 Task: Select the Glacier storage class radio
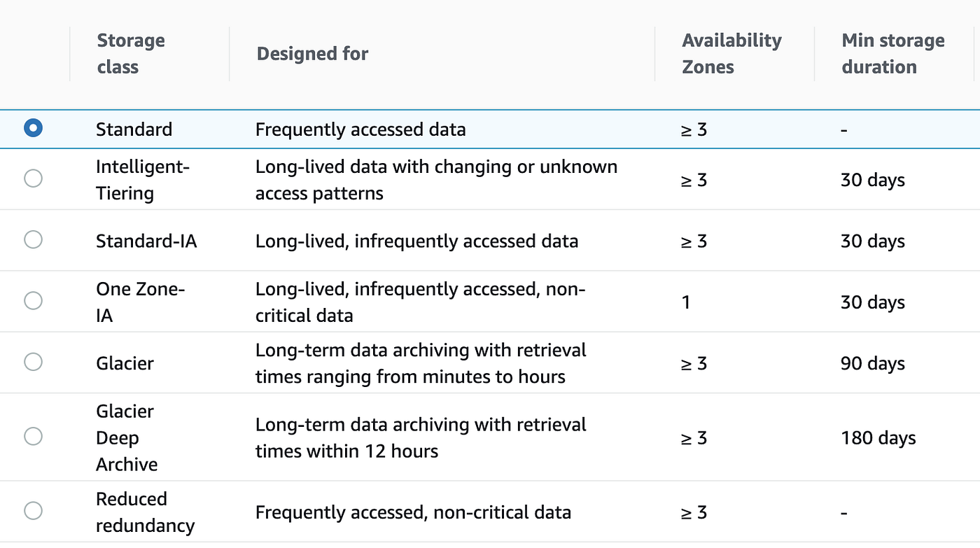point(33,362)
